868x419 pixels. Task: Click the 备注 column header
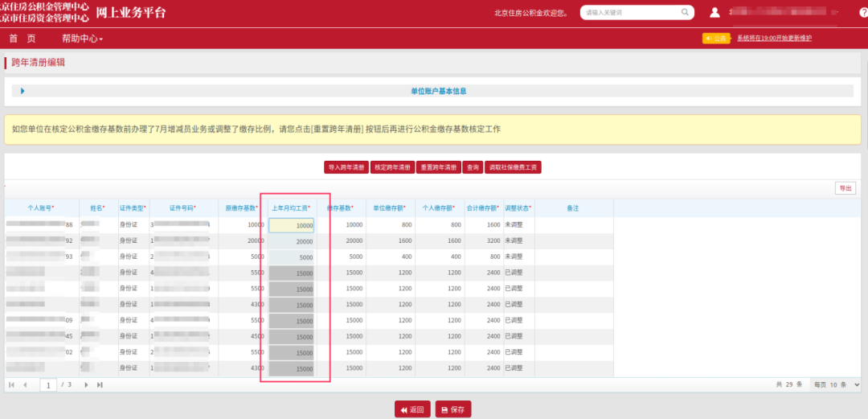[x=574, y=207]
